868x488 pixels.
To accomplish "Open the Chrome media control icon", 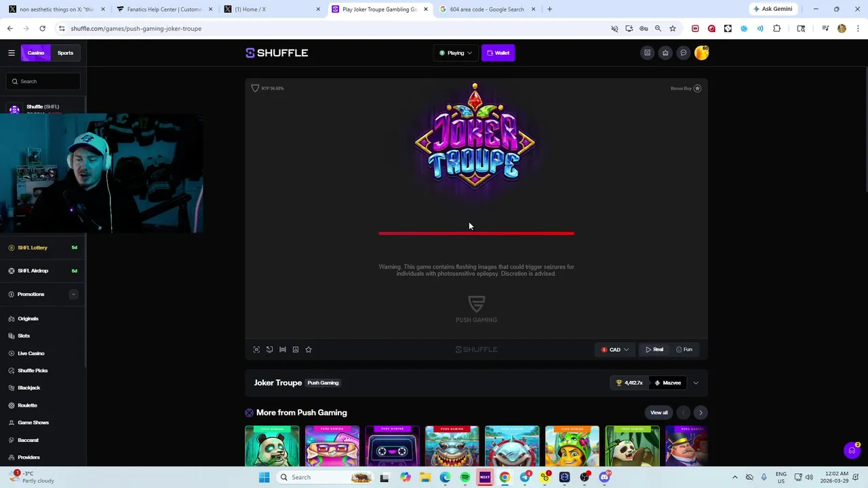I will coord(825,28).
